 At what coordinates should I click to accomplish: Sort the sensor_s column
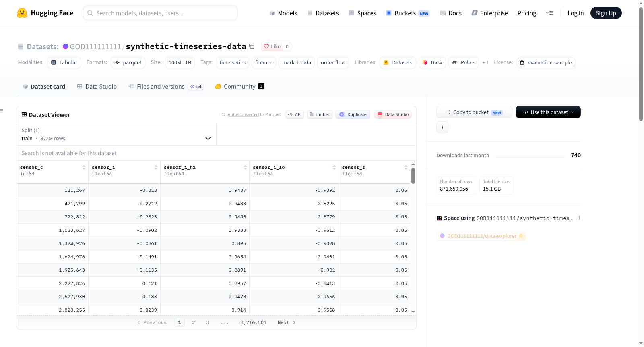[x=406, y=167]
